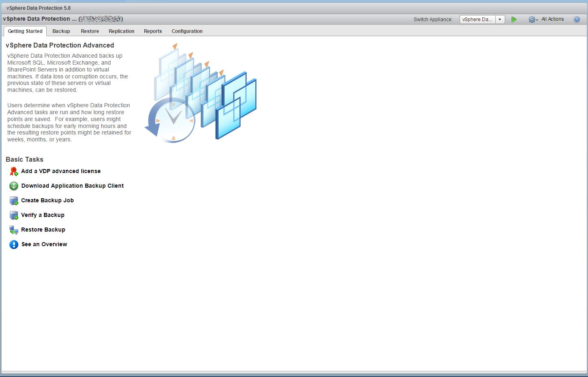Go to the Replication tab
588x377 pixels.
coord(122,31)
